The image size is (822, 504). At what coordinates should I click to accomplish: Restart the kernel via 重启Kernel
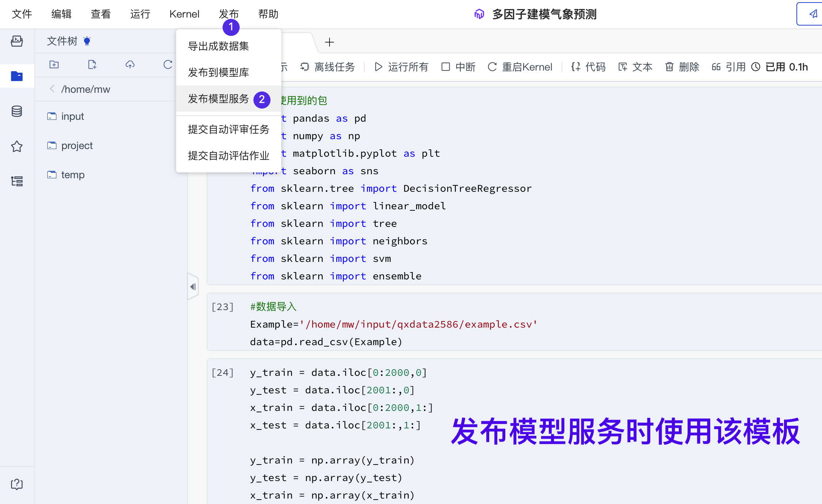(519, 67)
